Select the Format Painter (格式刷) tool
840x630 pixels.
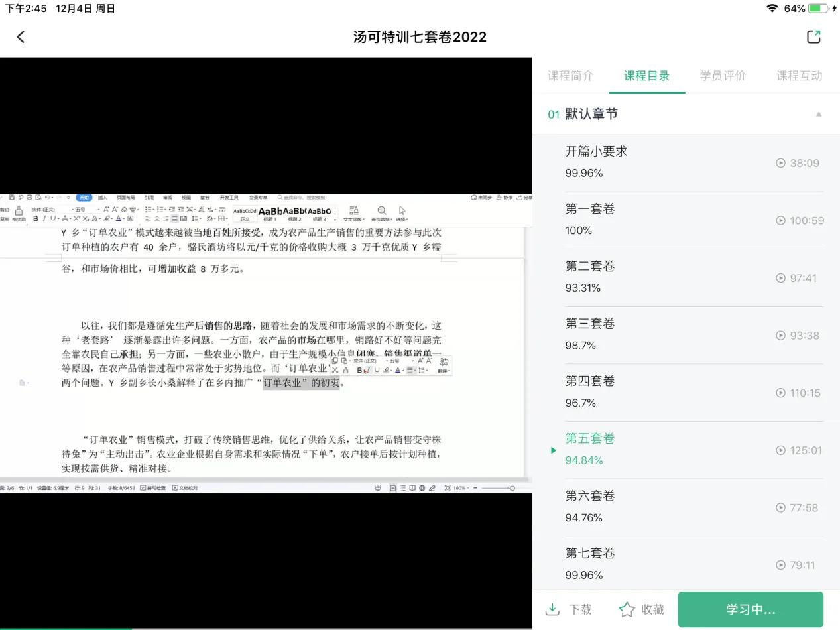[x=18, y=214]
